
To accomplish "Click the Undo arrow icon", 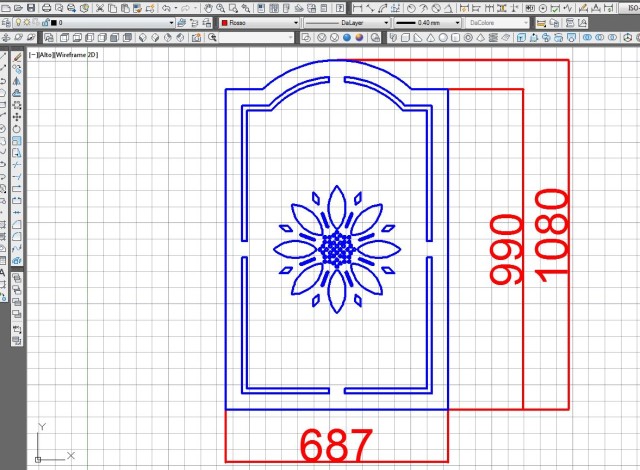I will pyautogui.click(x=166, y=7).
